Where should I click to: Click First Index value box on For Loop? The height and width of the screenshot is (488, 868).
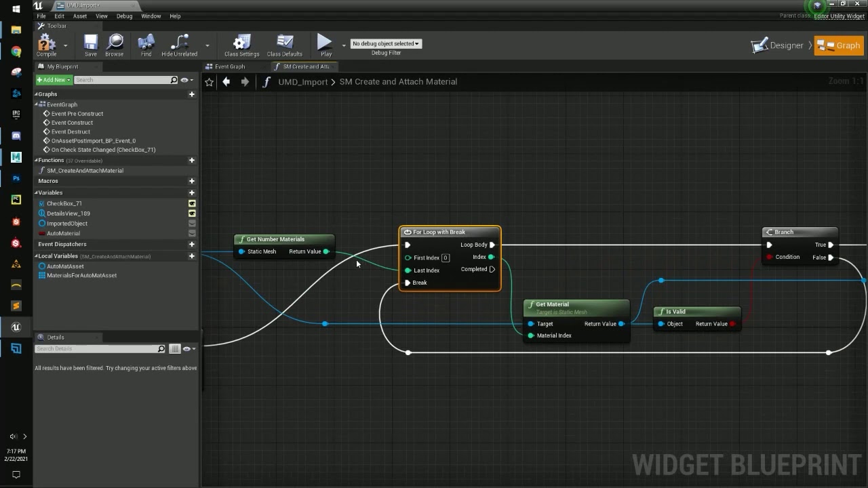446,258
